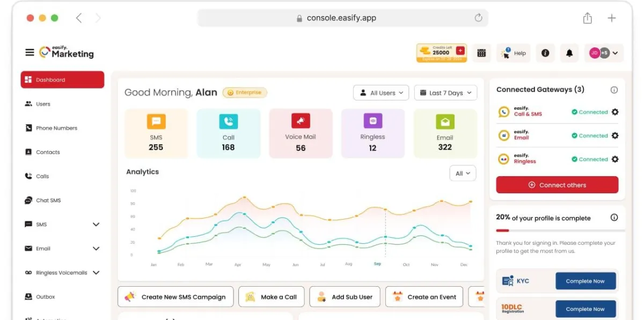The width and height of the screenshot is (644, 320).
Task: Click the Call count 168
Action: coord(229,147)
